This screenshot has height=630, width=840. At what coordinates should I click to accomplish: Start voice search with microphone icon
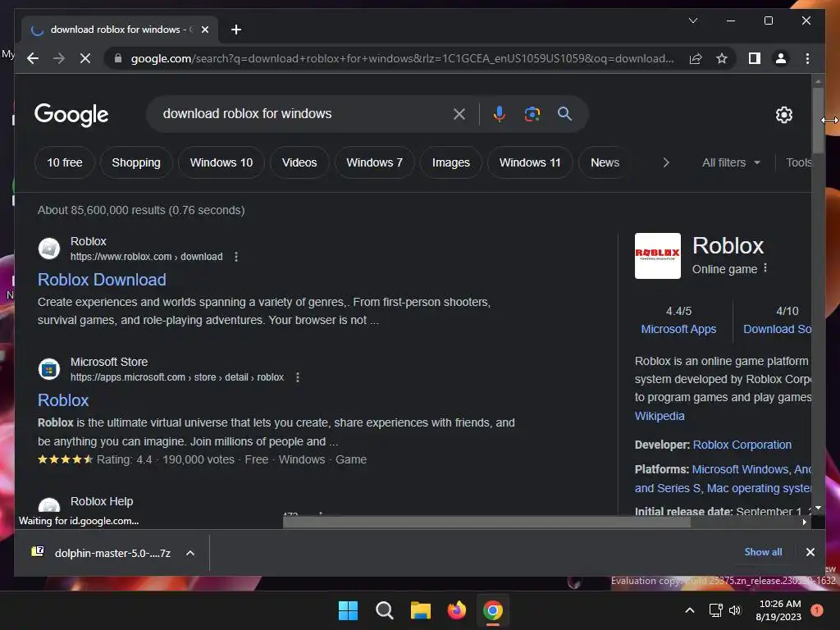[x=500, y=113]
